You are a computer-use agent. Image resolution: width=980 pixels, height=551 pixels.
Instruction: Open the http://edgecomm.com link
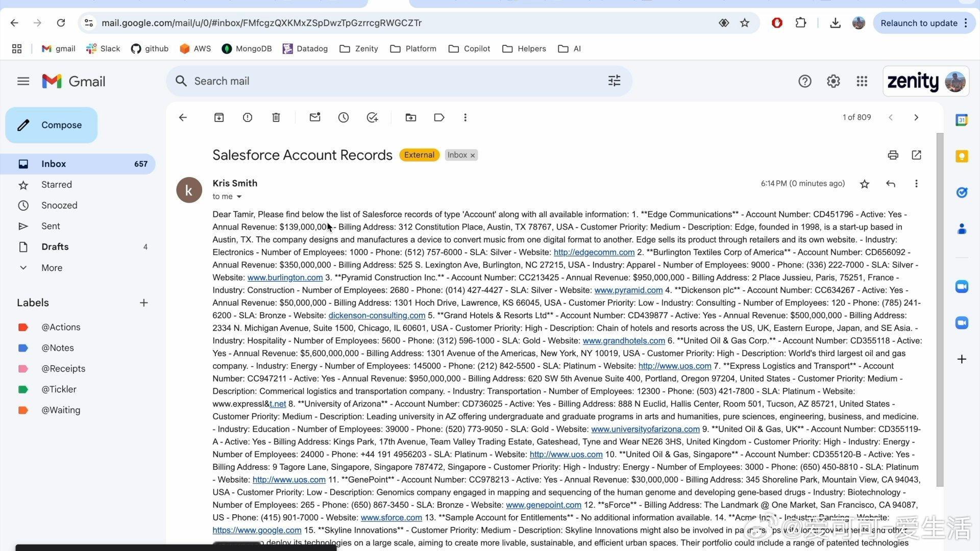point(594,253)
